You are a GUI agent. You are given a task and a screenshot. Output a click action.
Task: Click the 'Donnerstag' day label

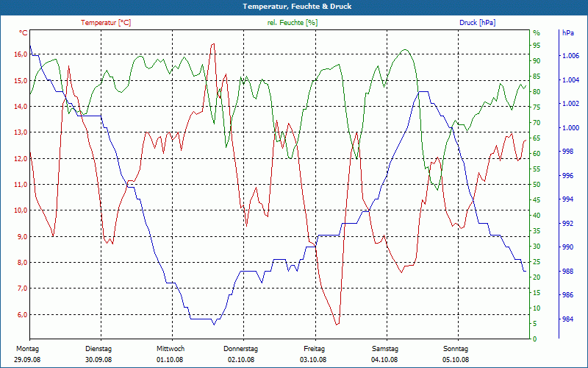[x=241, y=349]
